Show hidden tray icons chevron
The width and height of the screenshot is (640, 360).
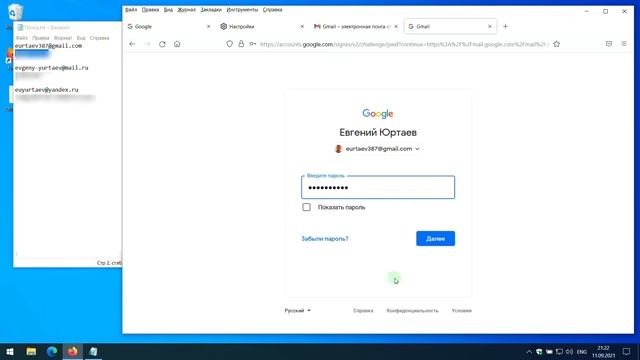click(x=529, y=352)
